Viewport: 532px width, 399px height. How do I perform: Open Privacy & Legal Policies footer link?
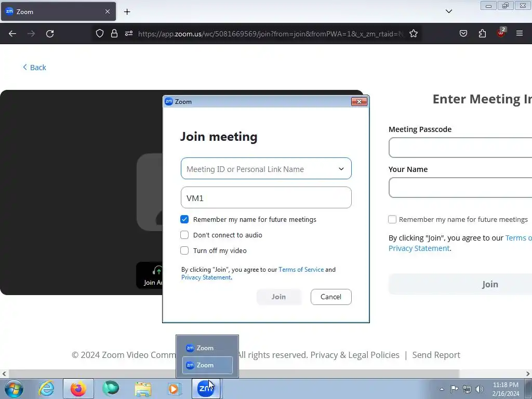tap(355, 355)
